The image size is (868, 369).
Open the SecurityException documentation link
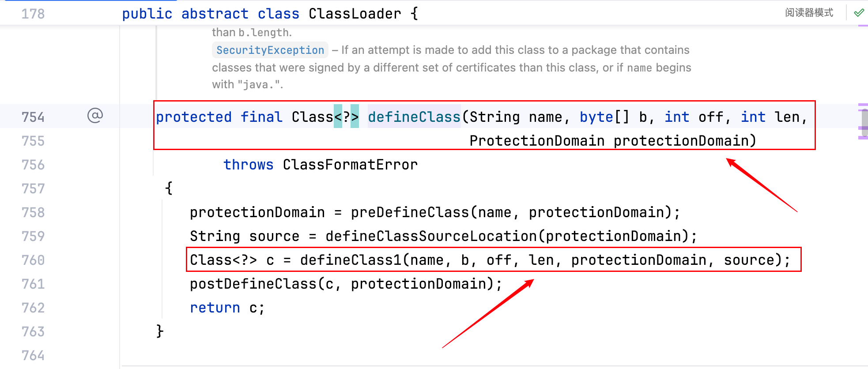click(270, 50)
